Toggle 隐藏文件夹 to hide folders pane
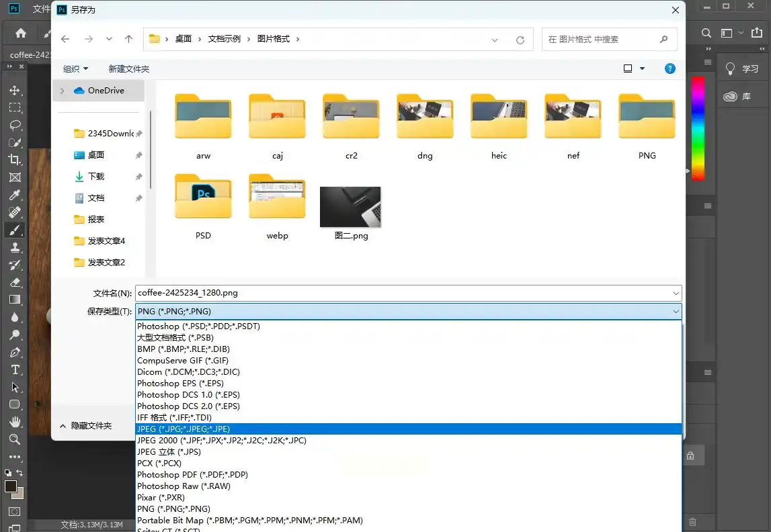 coord(85,426)
